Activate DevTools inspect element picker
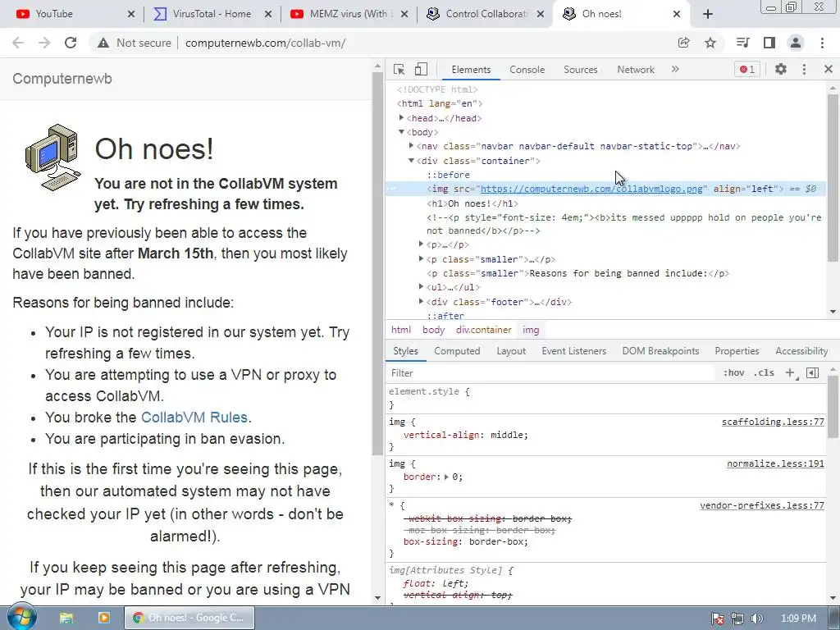 (x=399, y=70)
